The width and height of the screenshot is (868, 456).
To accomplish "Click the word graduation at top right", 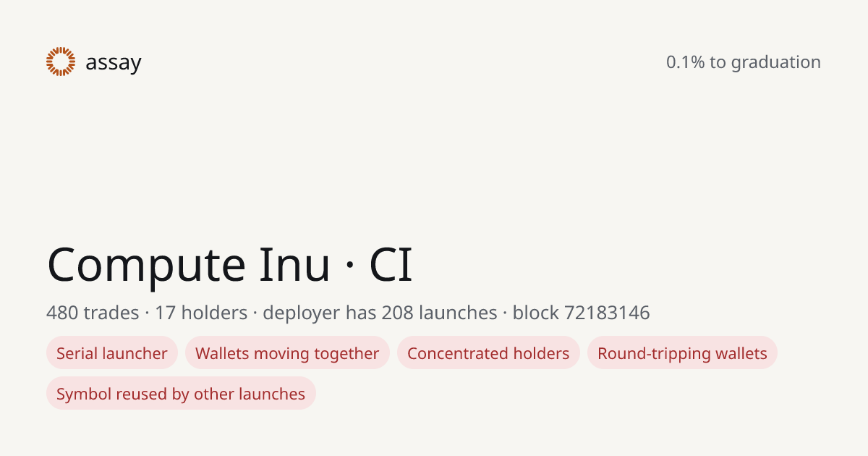I will pos(775,63).
